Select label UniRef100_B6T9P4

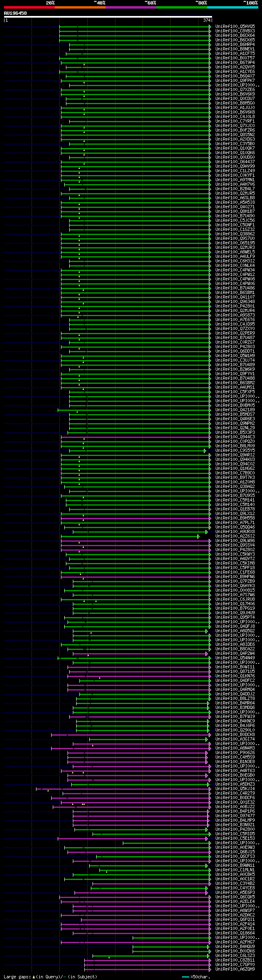tap(235, 62)
